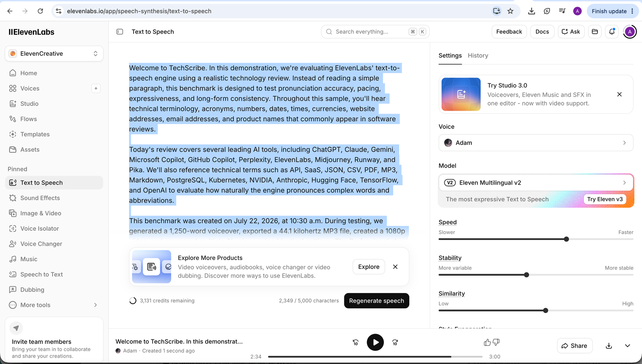
Task: Rewind 10 seconds
Action: point(356,342)
